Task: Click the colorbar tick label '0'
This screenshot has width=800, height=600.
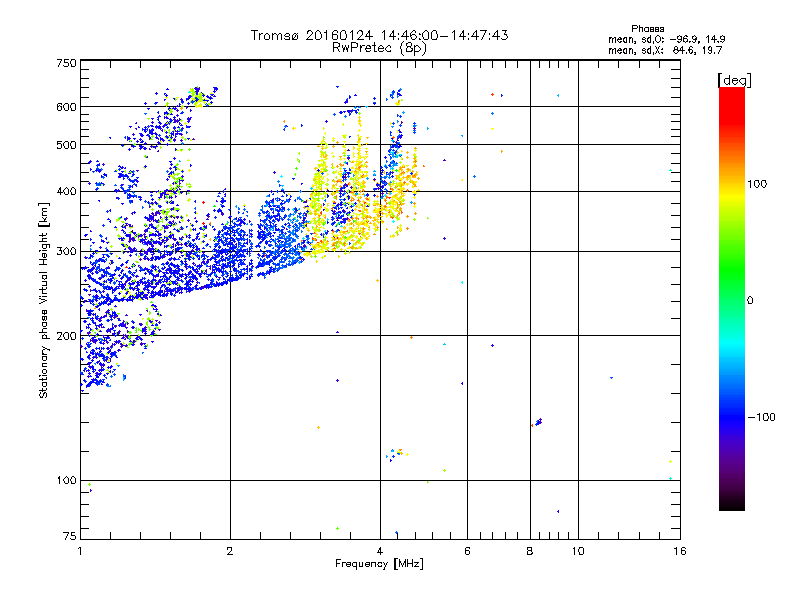Action: [750, 301]
